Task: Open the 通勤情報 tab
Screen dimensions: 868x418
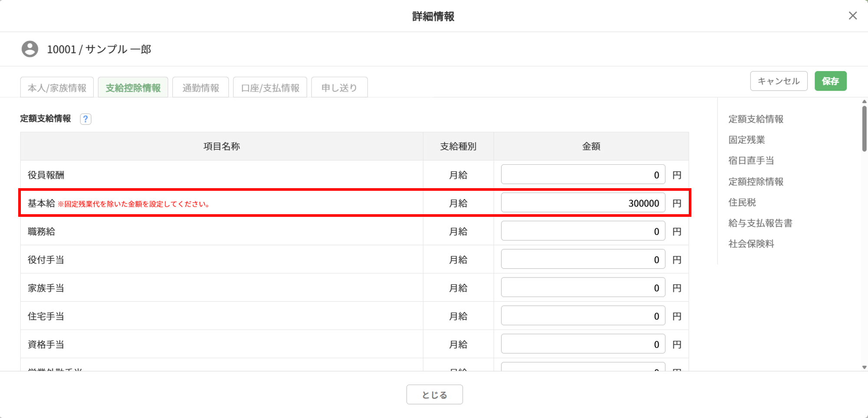Action: point(201,88)
